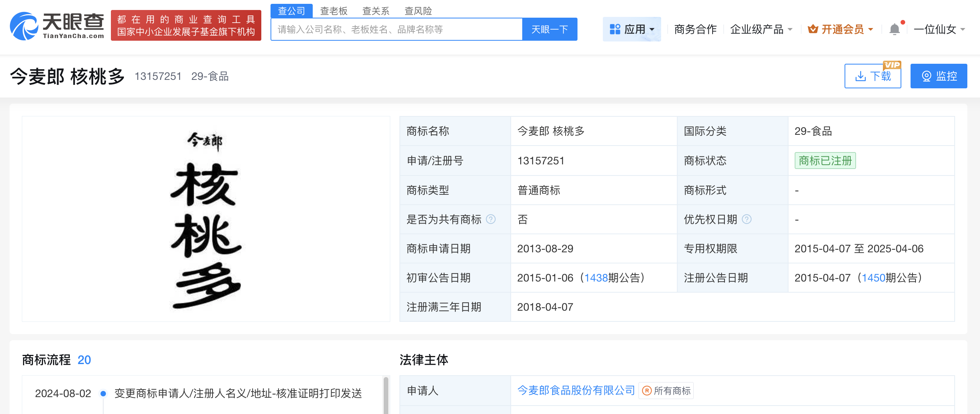
Task: Click the 商标流程 list scrollbar
Action: [x=386, y=395]
